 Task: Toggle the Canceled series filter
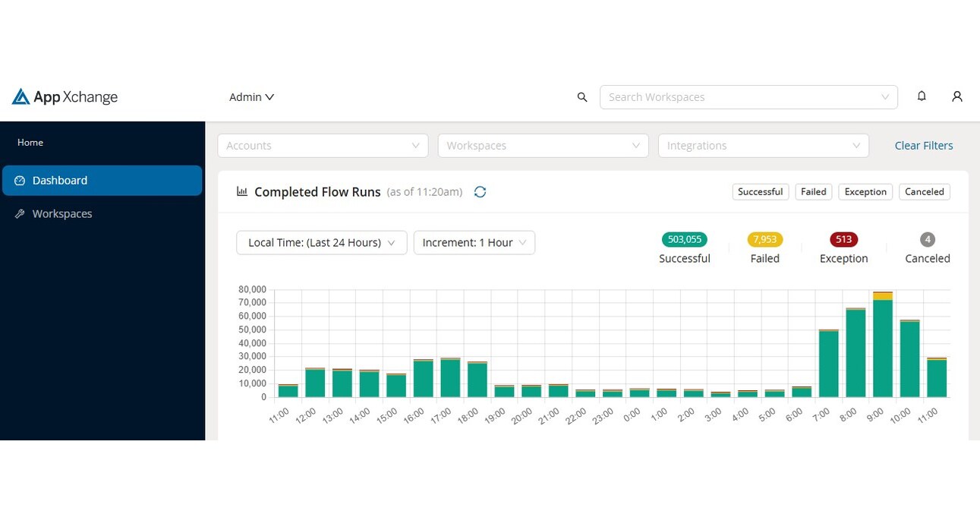924,192
